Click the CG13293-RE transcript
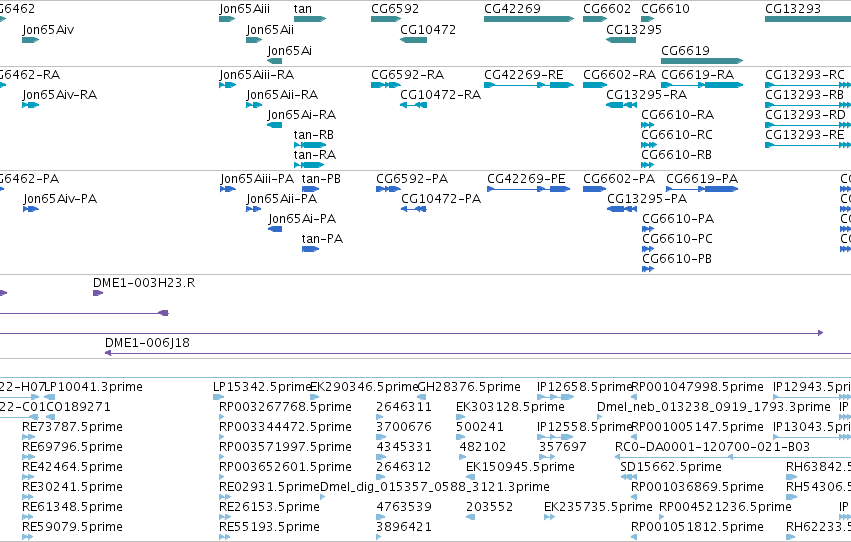The height and width of the screenshot is (542, 851). pyautogui.click(x=808, y=145)
